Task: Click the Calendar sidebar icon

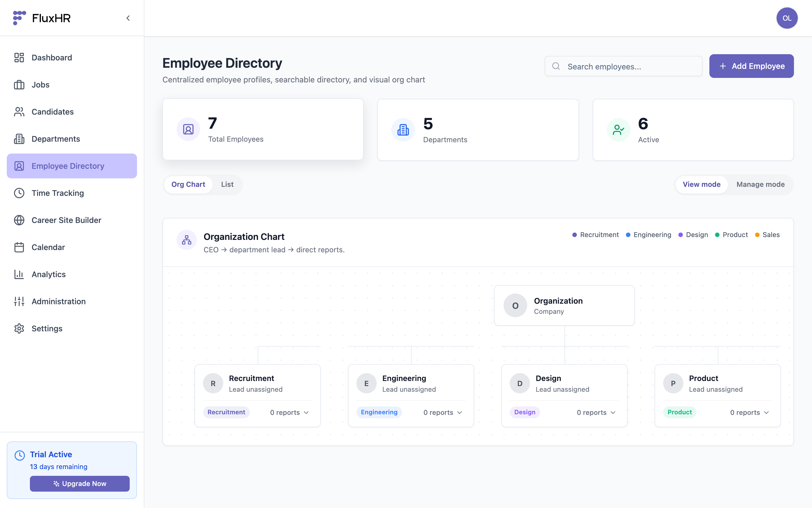Action: click(x=19, y=247)
